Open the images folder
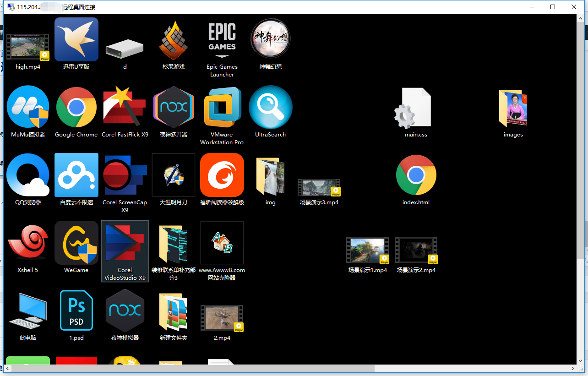 (513, 109)
